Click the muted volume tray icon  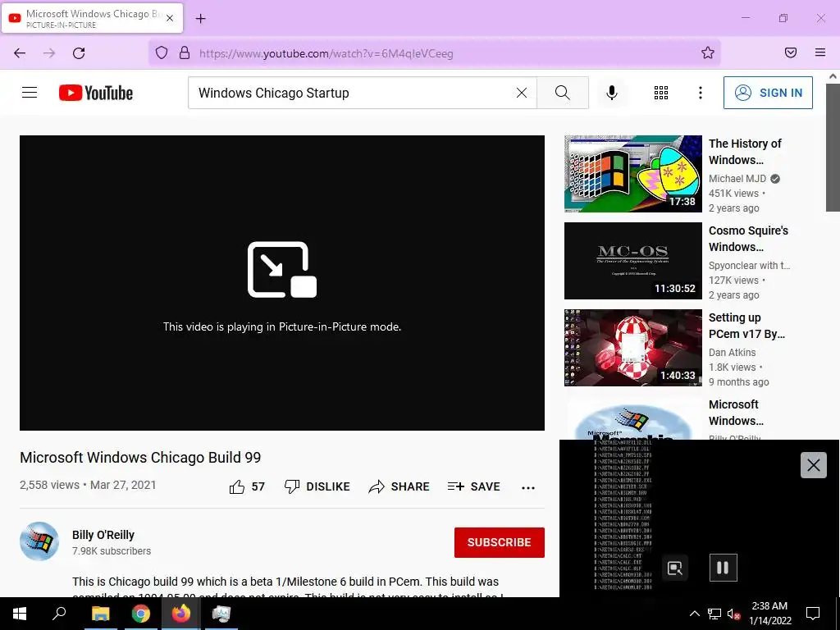tap(733, 614)
